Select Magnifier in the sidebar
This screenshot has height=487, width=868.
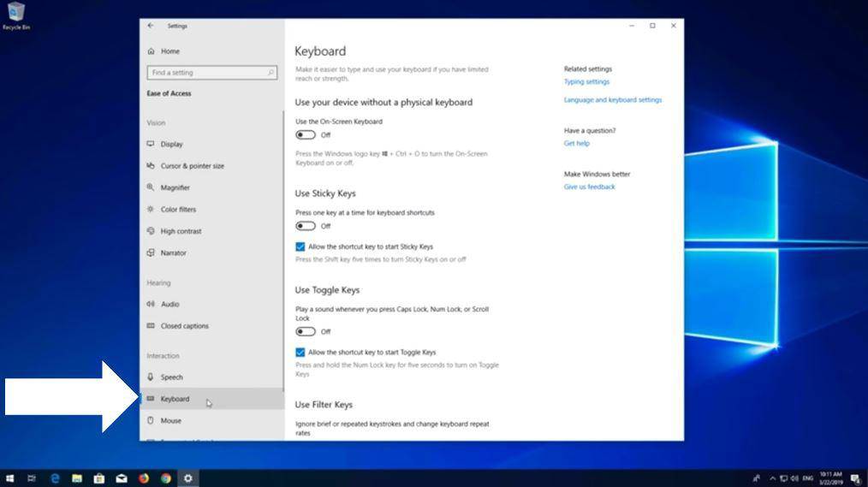coord(175,187)
